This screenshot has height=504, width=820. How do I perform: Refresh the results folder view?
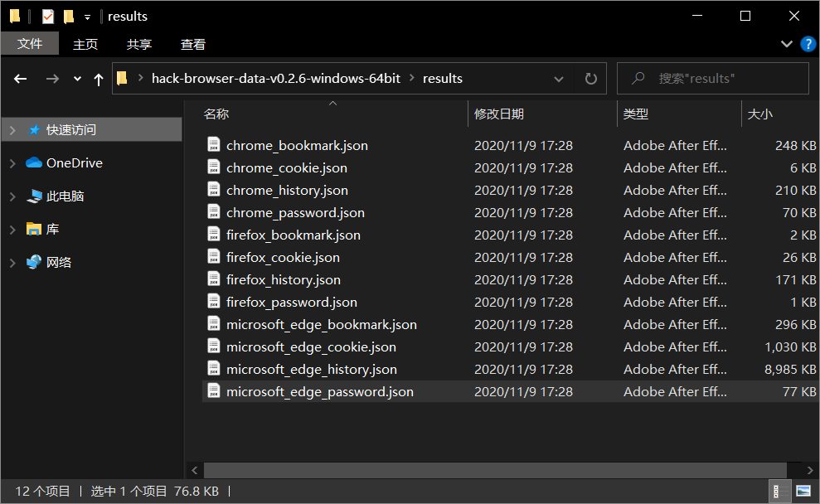coord(591,79)
